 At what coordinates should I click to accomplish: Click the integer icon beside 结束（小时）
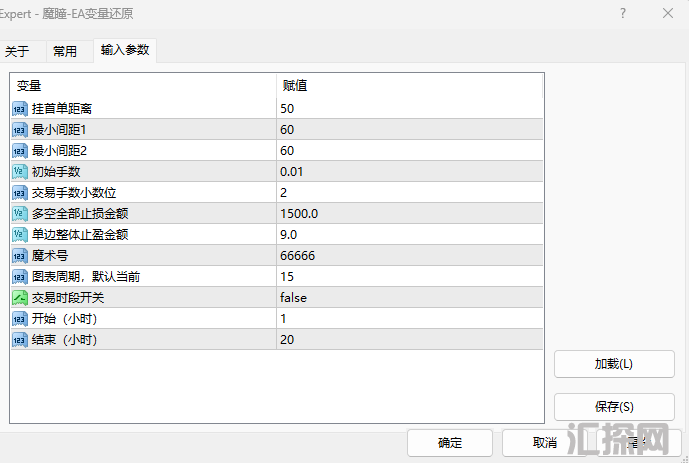pyautogui.click(x=20, y=340)
